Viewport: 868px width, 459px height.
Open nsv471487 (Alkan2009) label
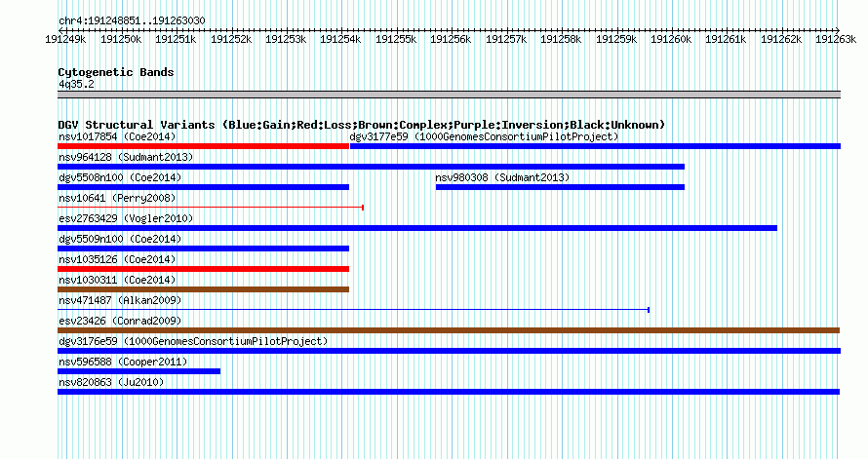[x=120, y=300]
